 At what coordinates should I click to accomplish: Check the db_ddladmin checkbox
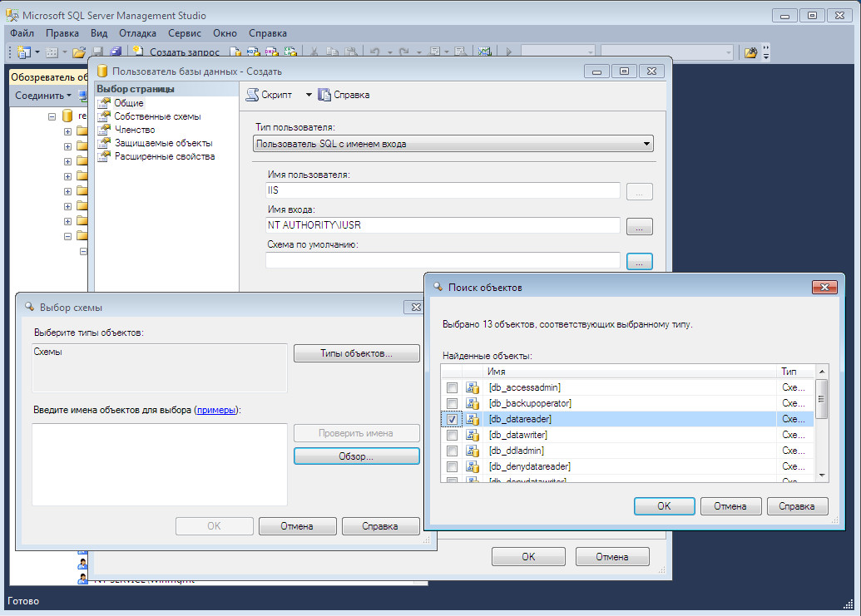452,451
